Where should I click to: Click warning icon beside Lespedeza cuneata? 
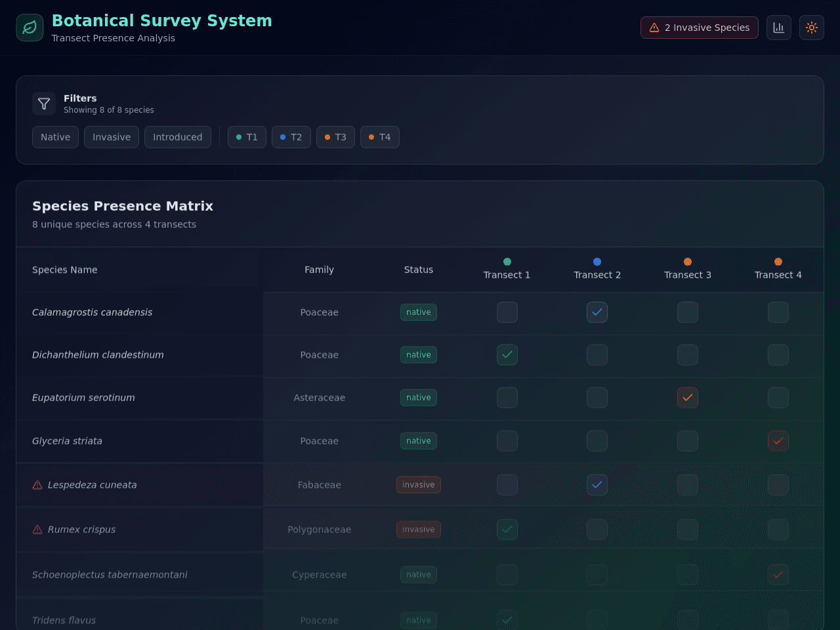(x=37, y=485)
